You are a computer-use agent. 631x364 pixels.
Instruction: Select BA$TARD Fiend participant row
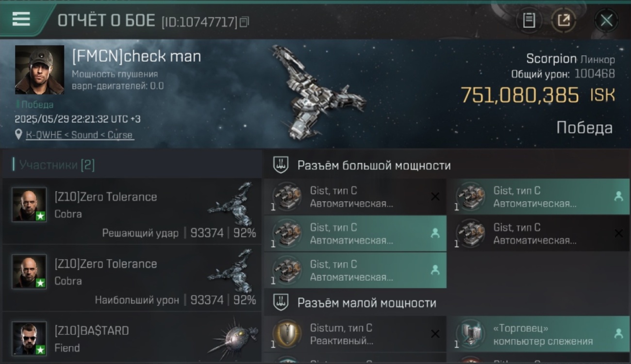click(132, 338)
